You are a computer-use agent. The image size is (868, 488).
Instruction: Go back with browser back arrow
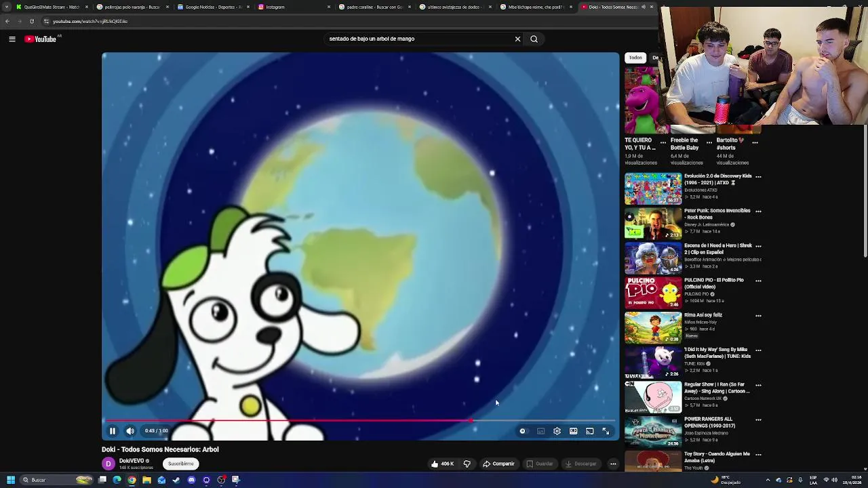click(7, 21)
